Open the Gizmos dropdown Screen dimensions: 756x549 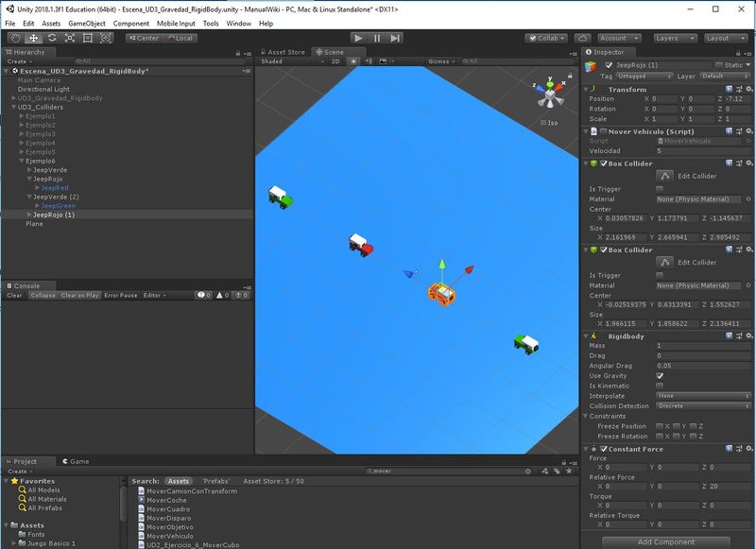point(441,61)
